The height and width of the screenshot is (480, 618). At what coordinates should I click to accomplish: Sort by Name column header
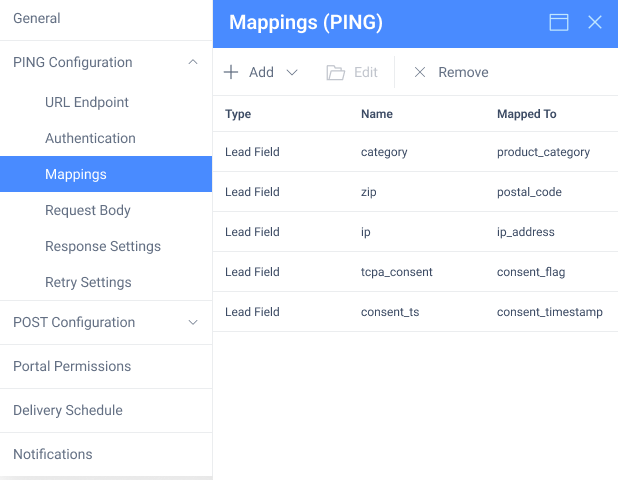click(377, 114)
